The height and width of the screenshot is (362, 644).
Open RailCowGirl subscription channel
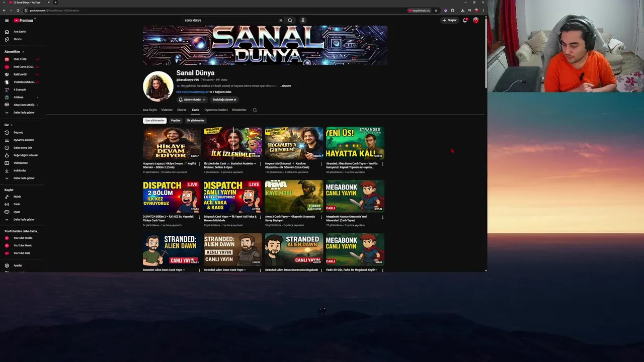(x=20, y=74)
